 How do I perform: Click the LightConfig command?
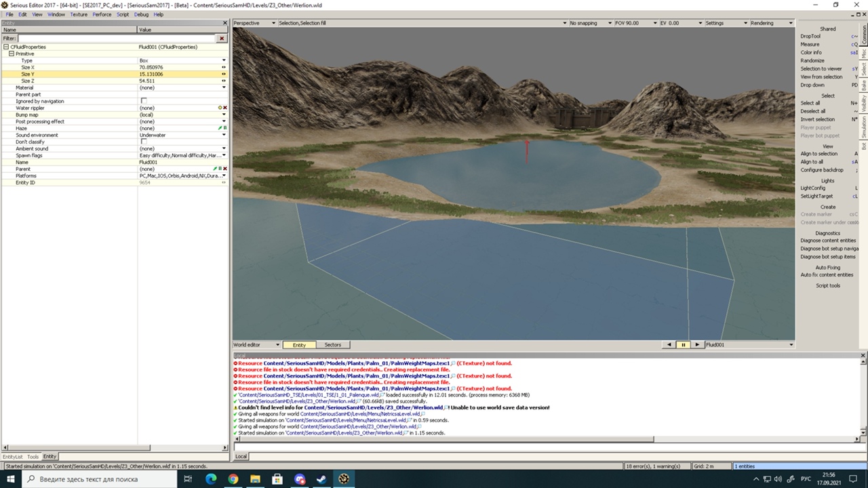[813, 188]
